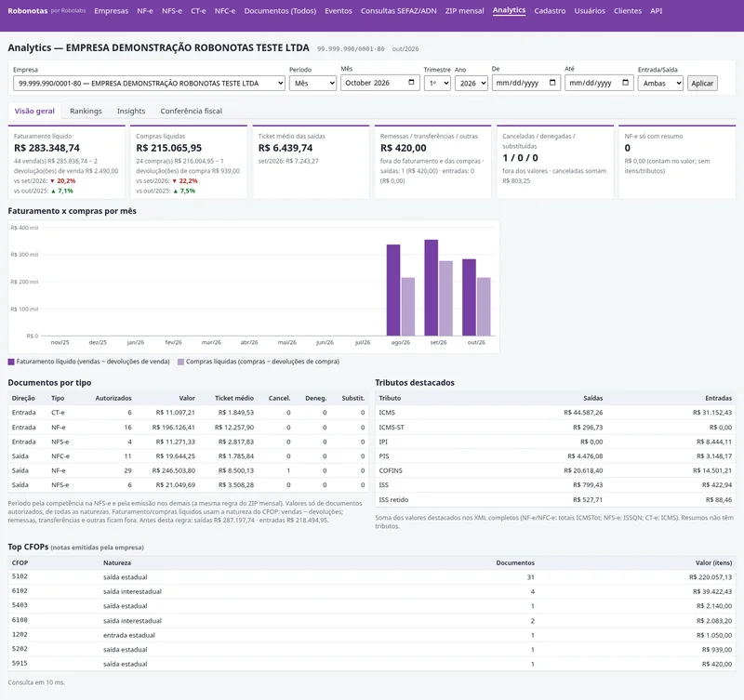Open Documentos (Todos) in navigation
This screenshot has height=700, width=744.
tap(280, 11)
